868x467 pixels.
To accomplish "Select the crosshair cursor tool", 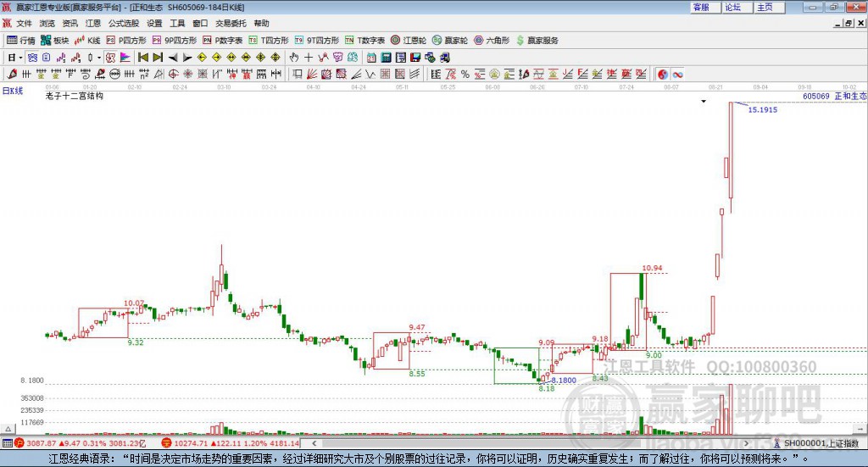I will coord(309,58).
